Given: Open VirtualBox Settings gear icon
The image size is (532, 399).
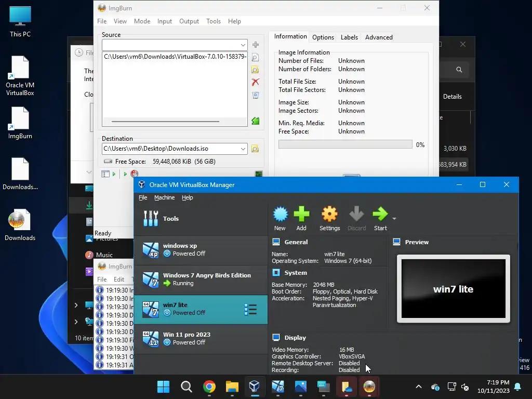Looking at the screenshot, I should point(329,219).
